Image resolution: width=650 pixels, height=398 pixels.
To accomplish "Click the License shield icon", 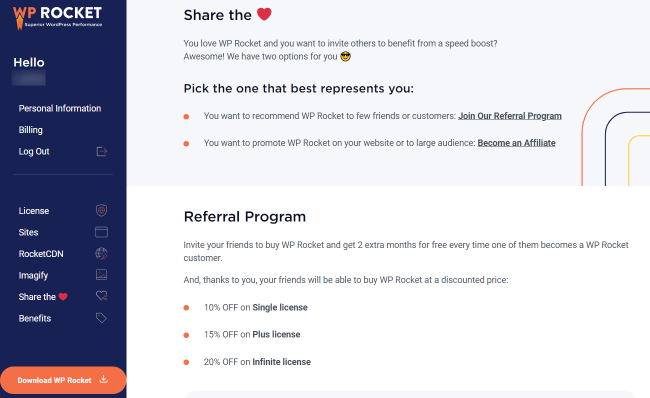I will pyautogui.click(x=102, y=210).
